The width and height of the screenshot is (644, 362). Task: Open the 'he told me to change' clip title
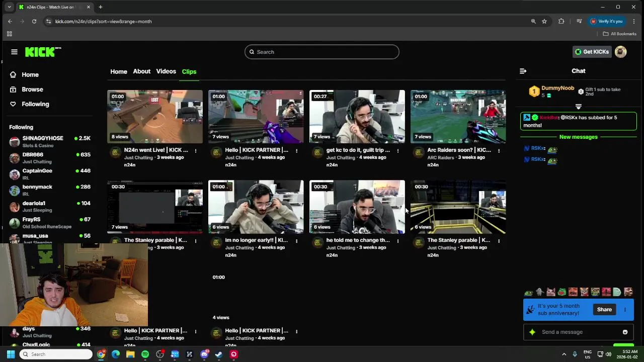[x=358, y=240]
